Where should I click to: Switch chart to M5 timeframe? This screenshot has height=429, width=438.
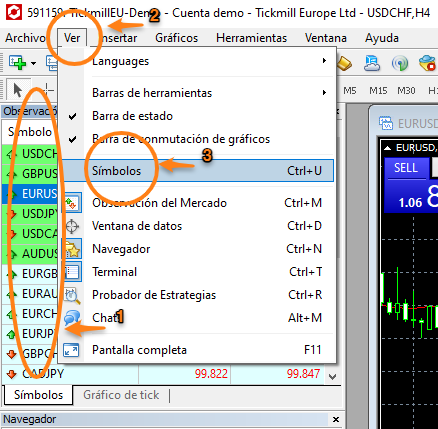pyautogui.click(x=350, y=90)
